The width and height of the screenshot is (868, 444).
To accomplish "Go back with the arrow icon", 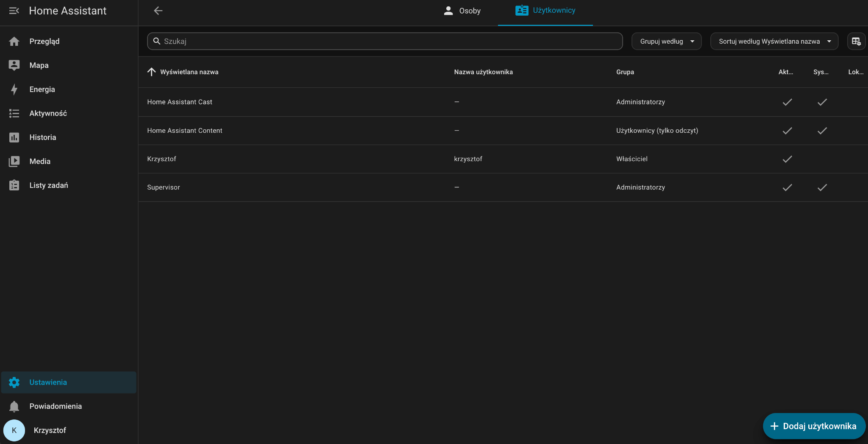I will (158, 11).
